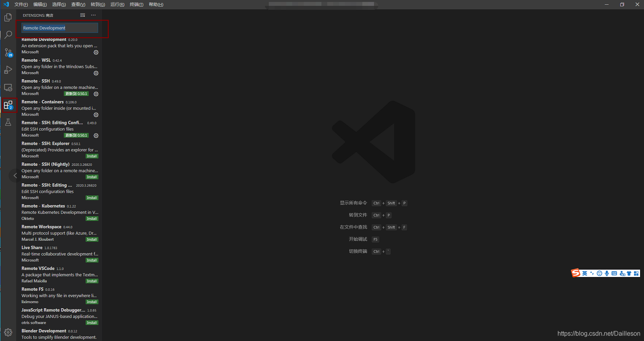The width and height of the screenshot is (644, 341).
Task: Open gear for Remote Development extension
Action: (96, 52)
